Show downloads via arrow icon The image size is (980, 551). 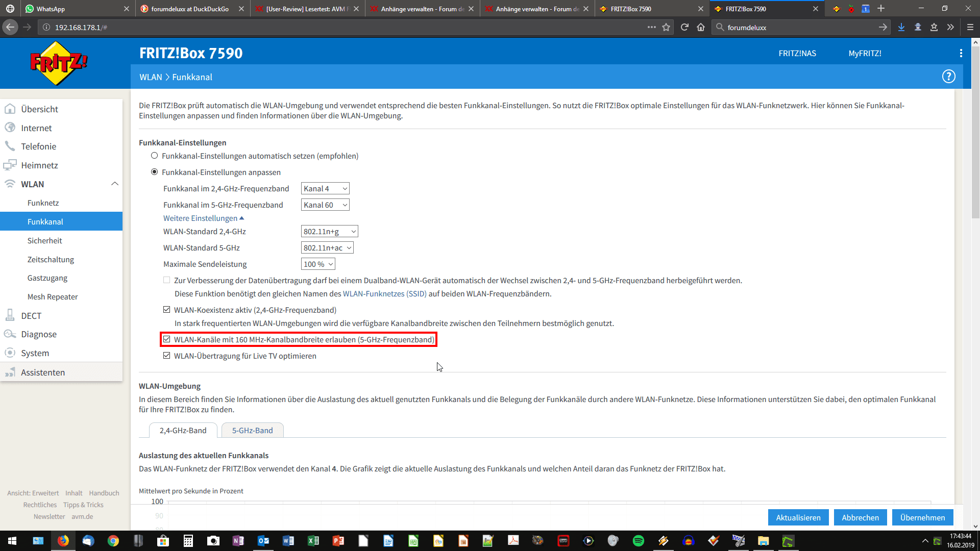click(x=901, y=28)
